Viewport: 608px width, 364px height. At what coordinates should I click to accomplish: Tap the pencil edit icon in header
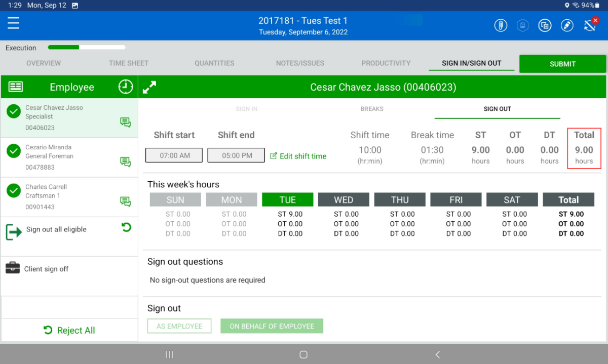pos(567,26)
